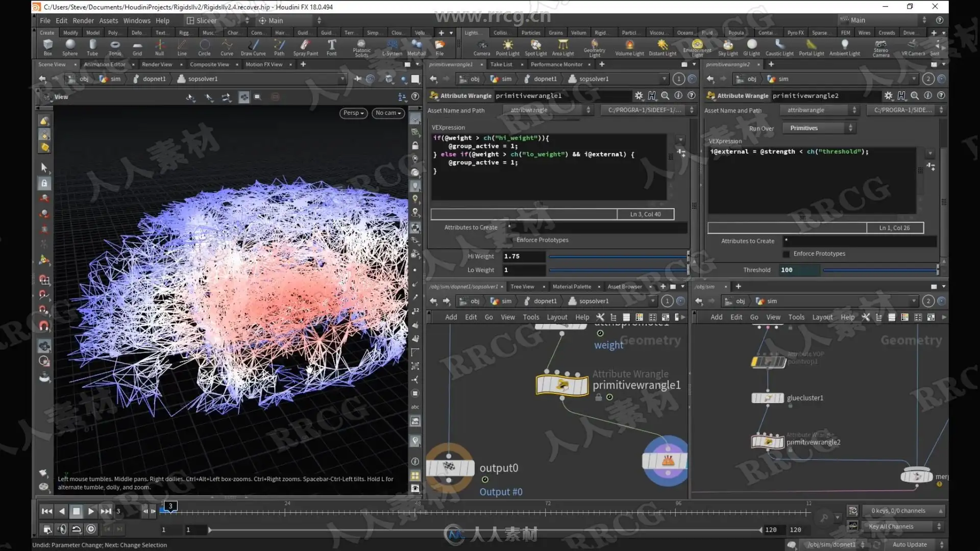Select the Sphere shelf tool
Viewport: 980px width, 551px height.
coord(70,46)
